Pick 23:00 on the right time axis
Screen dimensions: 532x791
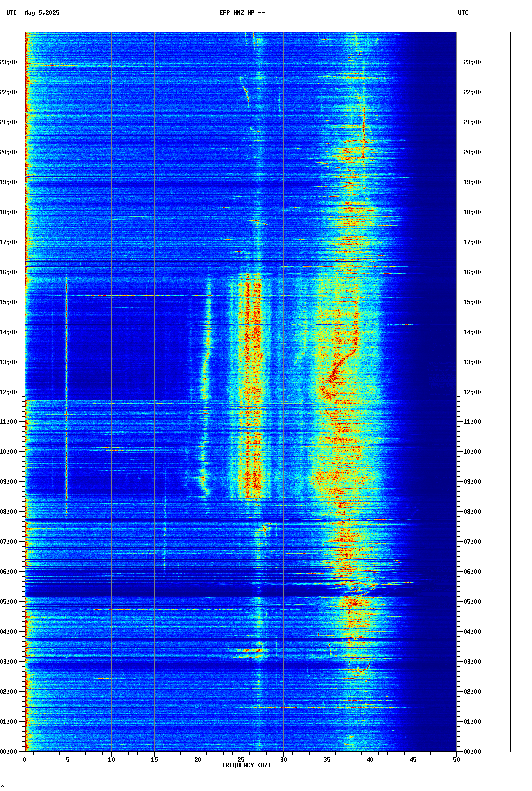click(472, 62)
